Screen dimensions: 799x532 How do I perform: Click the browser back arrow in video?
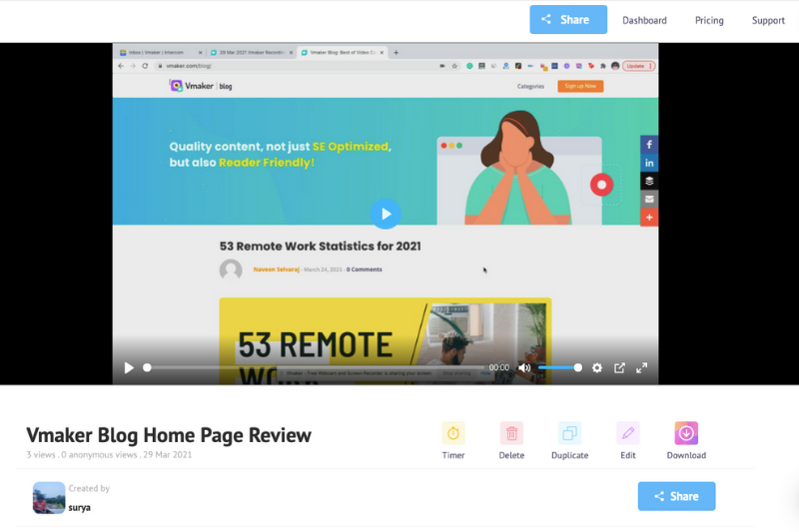pyautogui.click(x=121, y=66)
